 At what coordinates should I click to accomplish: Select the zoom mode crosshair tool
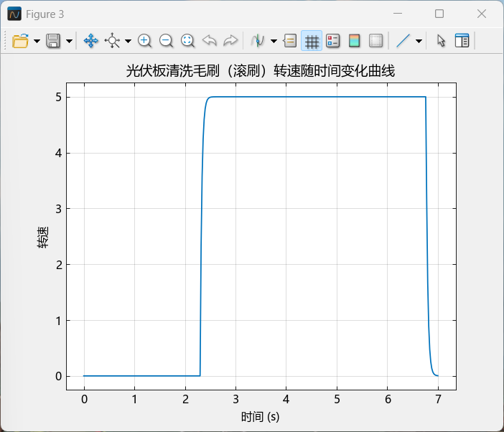(112, 41)
